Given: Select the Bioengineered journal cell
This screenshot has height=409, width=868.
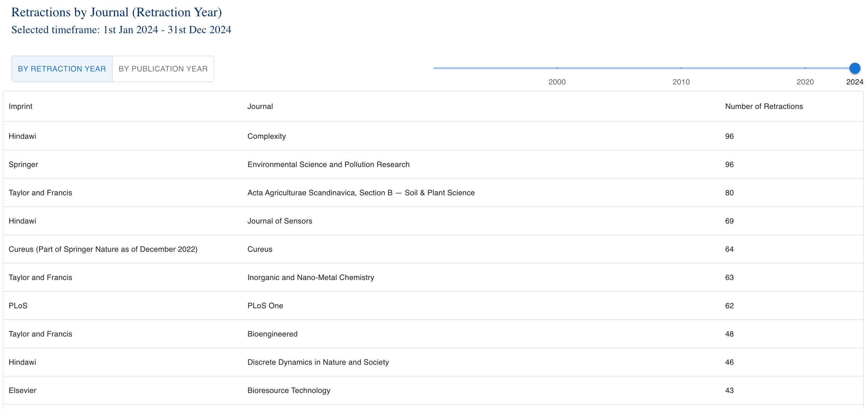Looking at the screenshot, I should tap(272, 333).
